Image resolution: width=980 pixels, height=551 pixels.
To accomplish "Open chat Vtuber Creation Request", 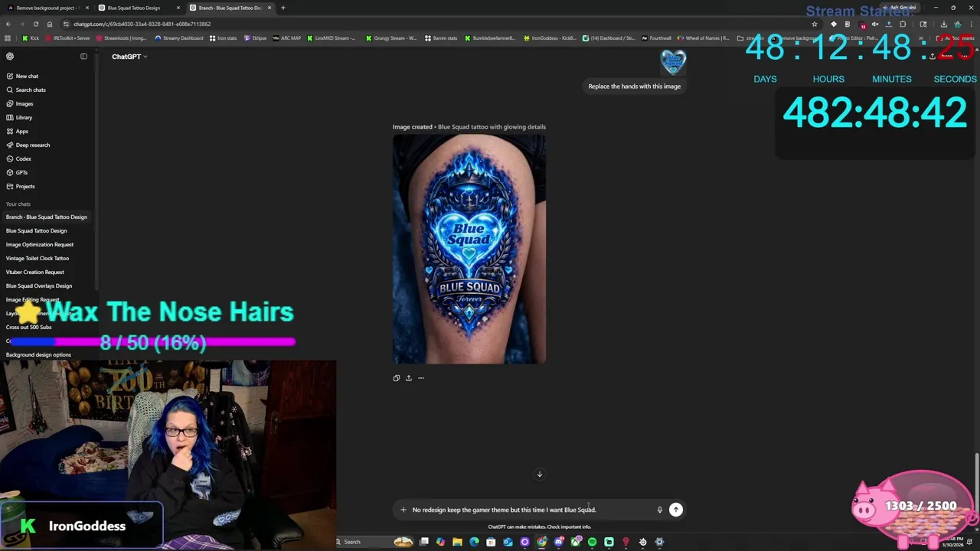I will point(35,272).
